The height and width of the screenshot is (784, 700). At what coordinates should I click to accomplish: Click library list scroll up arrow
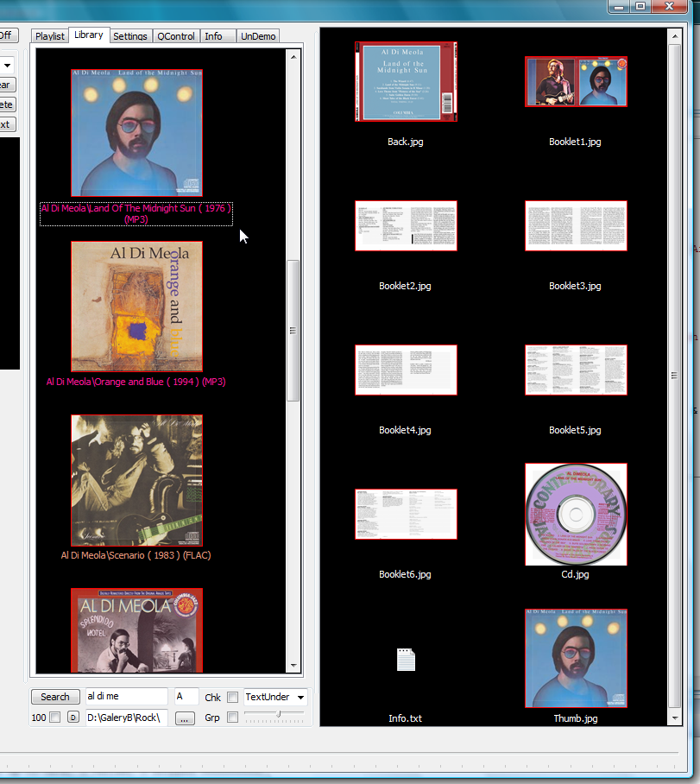pos(293,57)
